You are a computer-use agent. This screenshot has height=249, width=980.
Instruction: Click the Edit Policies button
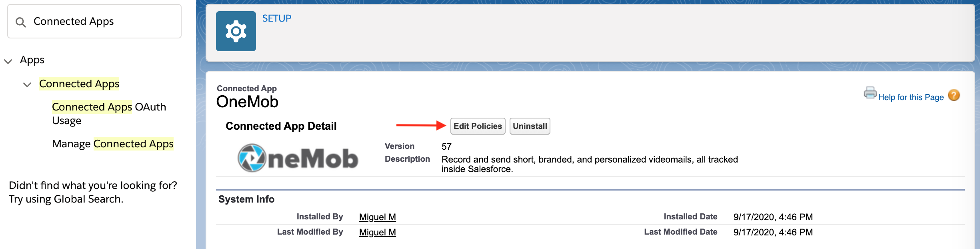coord(478,126)
